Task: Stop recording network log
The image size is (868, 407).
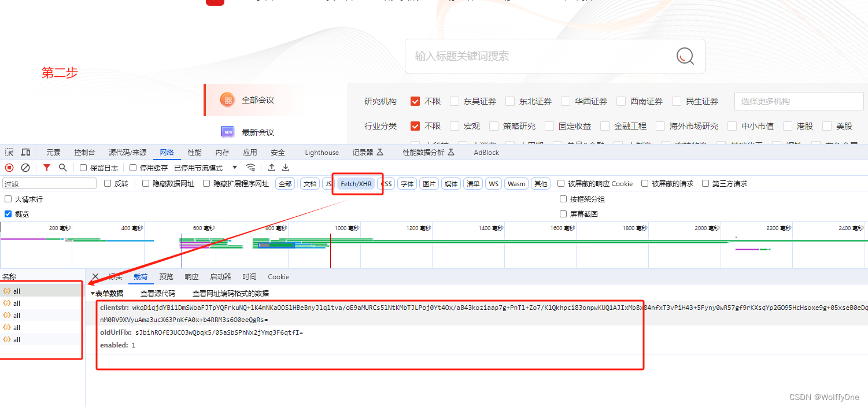Action: point(9,168)
